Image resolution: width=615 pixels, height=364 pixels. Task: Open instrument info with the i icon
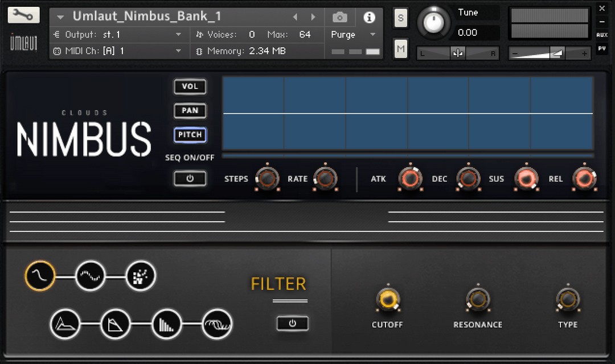(369, 17)
